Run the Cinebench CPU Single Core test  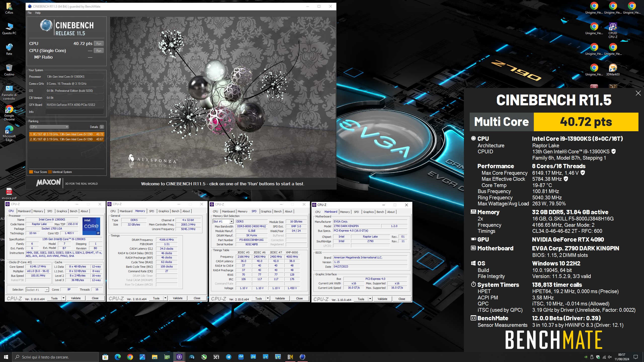99,51
